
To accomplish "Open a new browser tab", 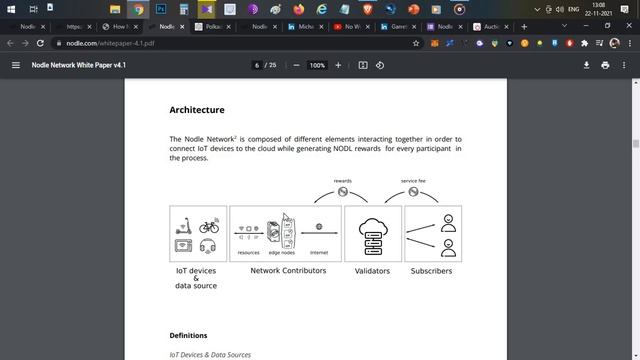I will pyautogui.click(x=524, y=27).
